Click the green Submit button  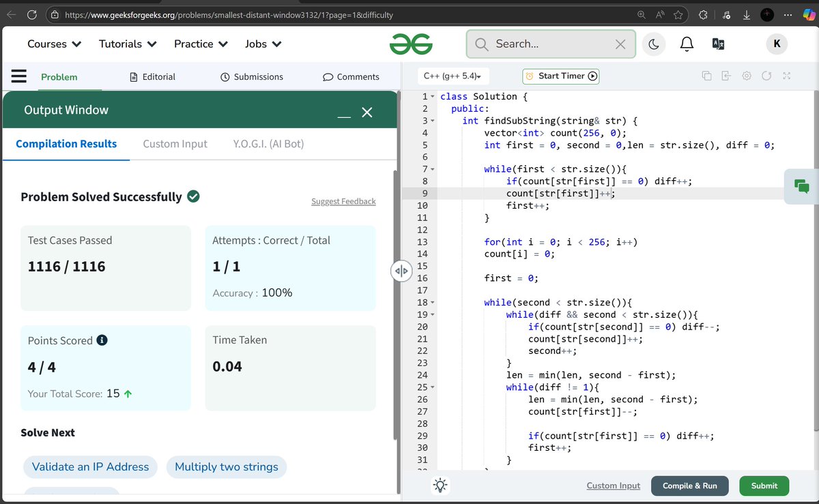[x=764, y=486]
